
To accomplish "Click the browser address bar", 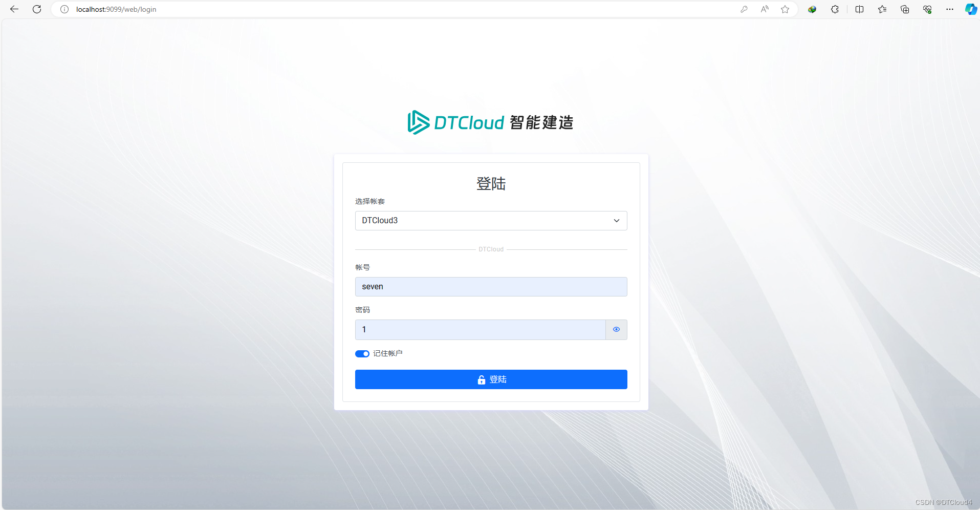I will point(358,9).
